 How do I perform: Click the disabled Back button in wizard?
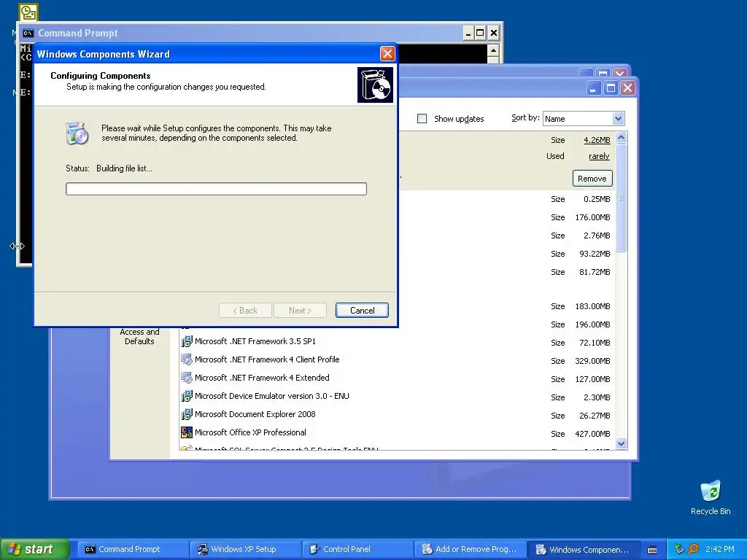pyautogui.click(x=245, y=311)
